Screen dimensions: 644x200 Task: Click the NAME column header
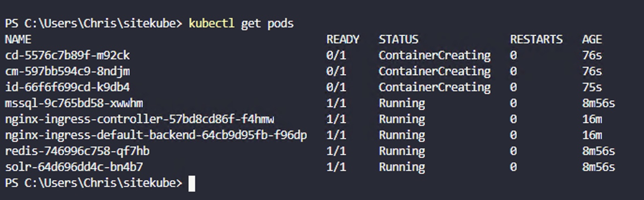point(18,39)
